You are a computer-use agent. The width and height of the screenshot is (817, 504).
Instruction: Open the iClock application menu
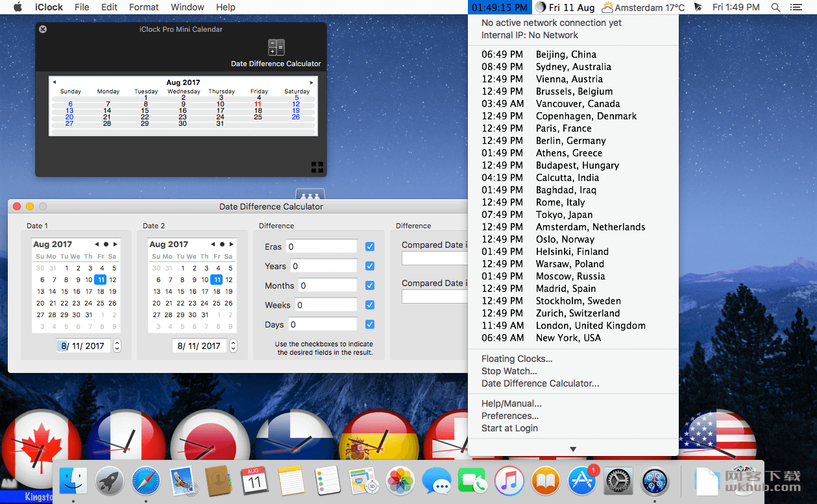pyautogui.click(x=48, y=7)
